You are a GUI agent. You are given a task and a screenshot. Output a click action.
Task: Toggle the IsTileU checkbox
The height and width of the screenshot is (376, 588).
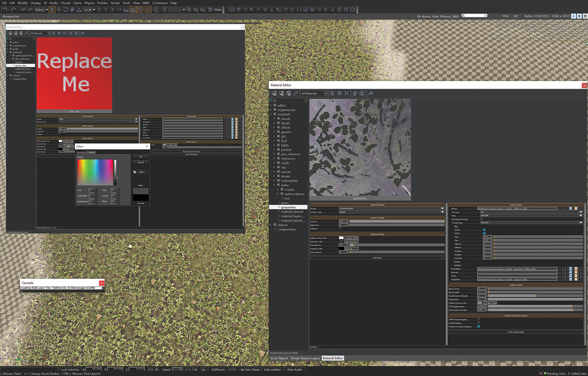[x=484, y=230]
